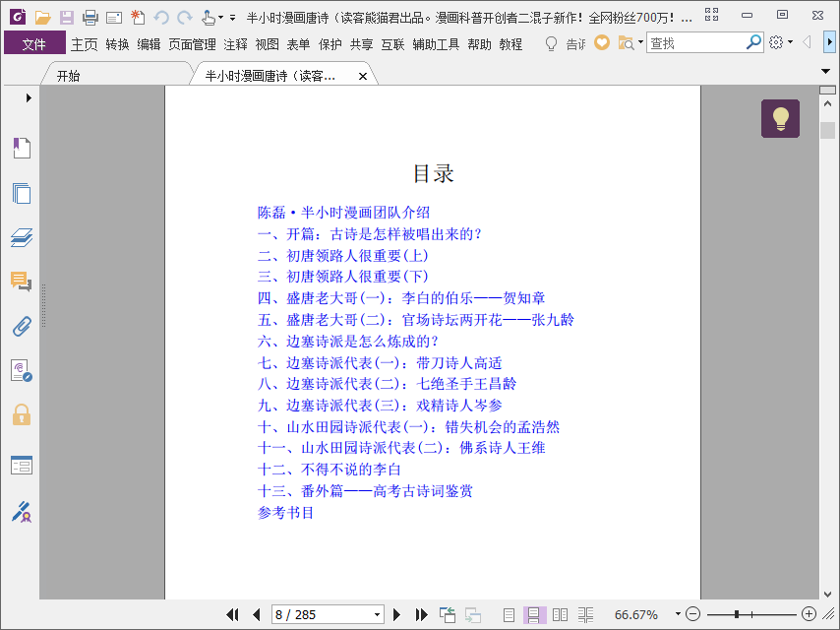Open link 参考书目

285,513
